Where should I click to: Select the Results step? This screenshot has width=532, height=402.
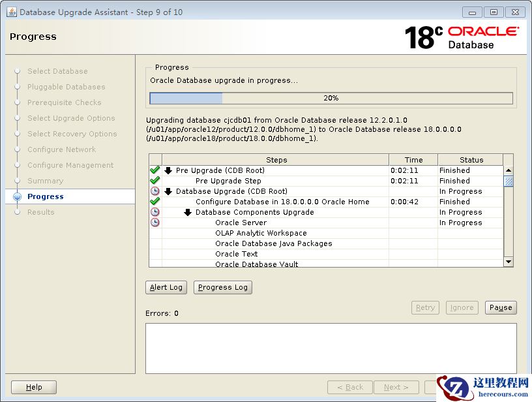tap(41, 212)
